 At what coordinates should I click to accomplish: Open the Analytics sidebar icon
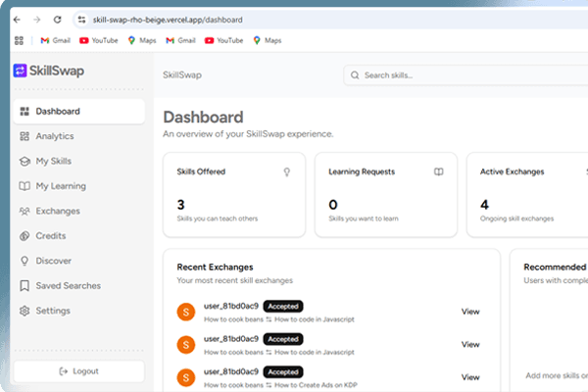tap(24, 136)
